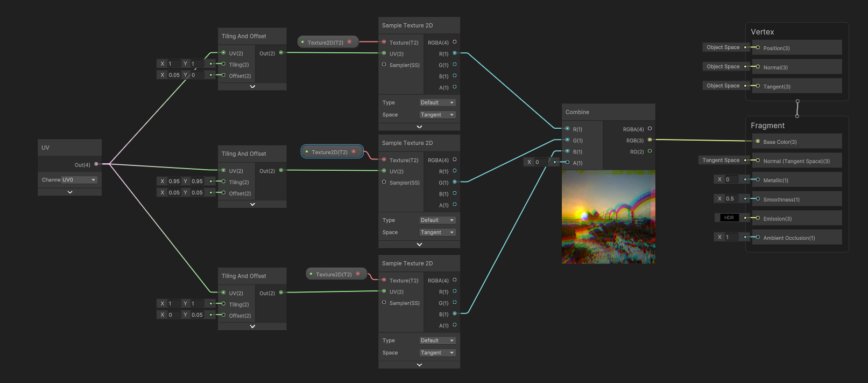The image size is (868, 383).
Task: Click the Combine node's RGBA(4) output port
Action: (x=650, y=129)
